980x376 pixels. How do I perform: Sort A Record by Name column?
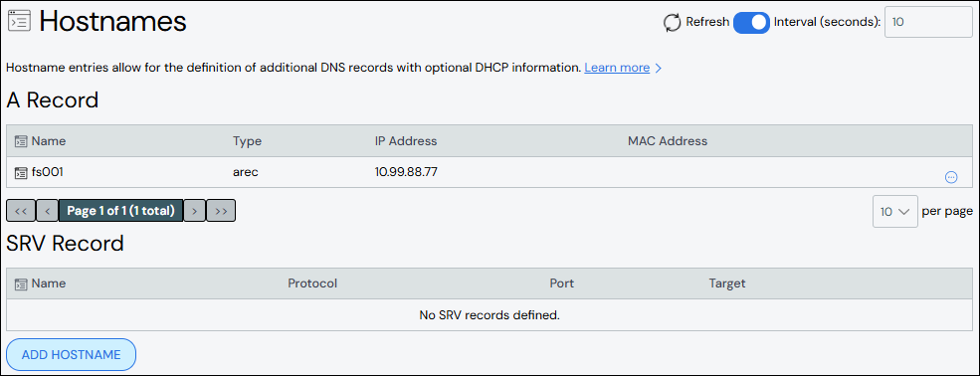48,141
